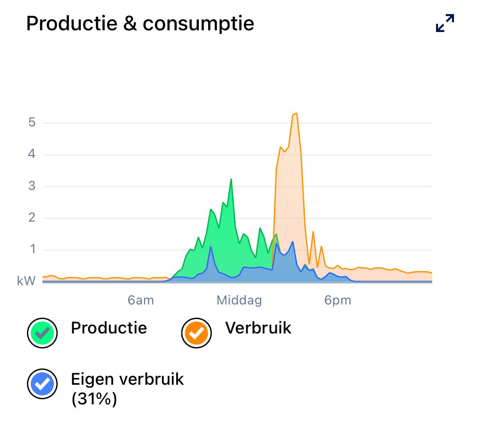
Task: Click the 5 value on the kW axis
Action: [32, 123]
